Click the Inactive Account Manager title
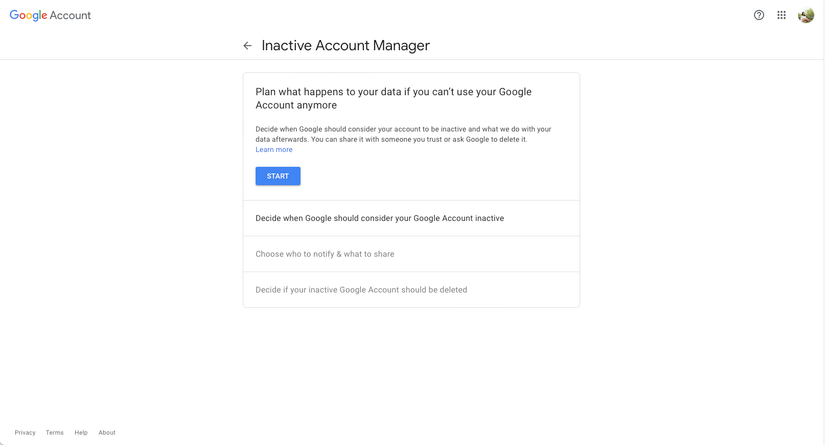 pos(346,46)
